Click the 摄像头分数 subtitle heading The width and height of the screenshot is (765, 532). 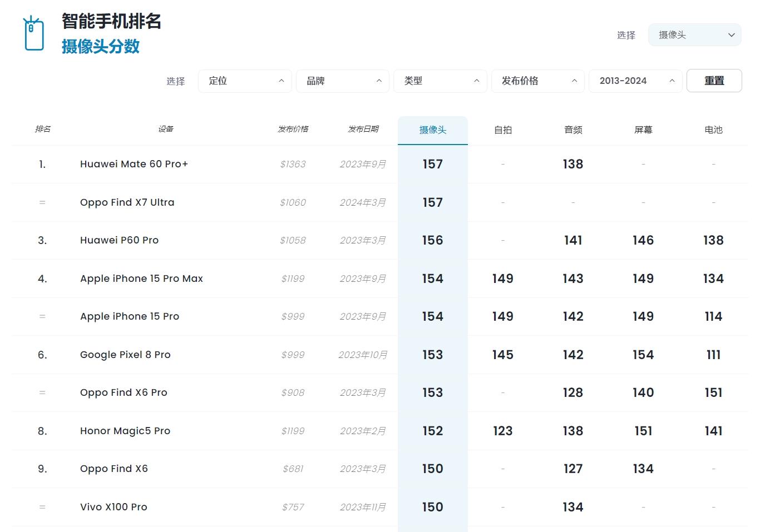coord(101,47)
